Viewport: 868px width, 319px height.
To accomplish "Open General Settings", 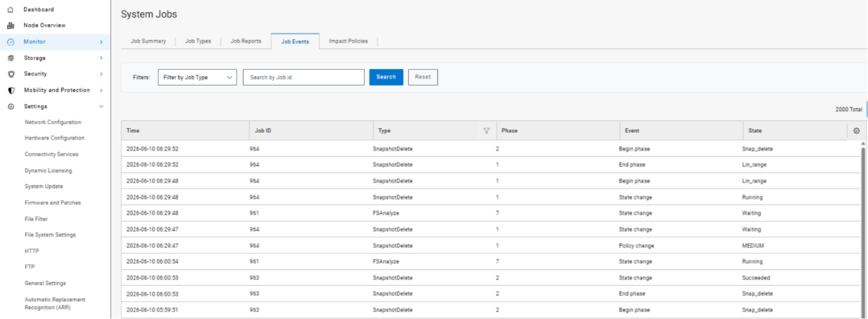I will (x=45, y=283).
